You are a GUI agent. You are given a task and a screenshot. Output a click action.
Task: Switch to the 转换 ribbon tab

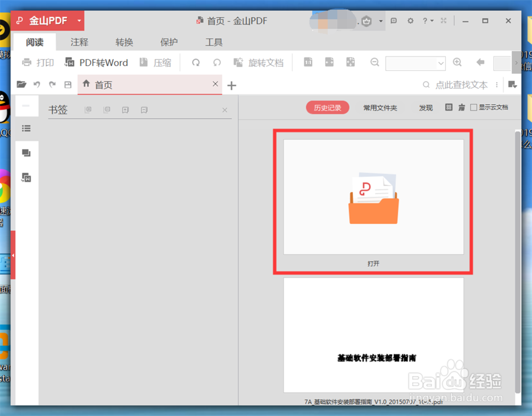coord(124,42)
